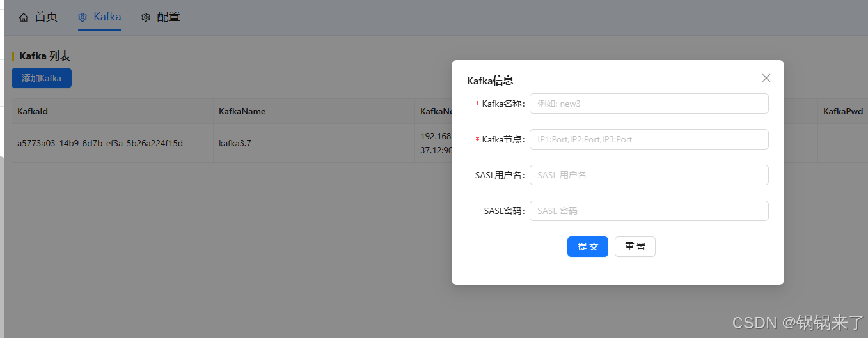Close the Kafka信息 dialog
868x338 pixels.
(x=766, y=78)
